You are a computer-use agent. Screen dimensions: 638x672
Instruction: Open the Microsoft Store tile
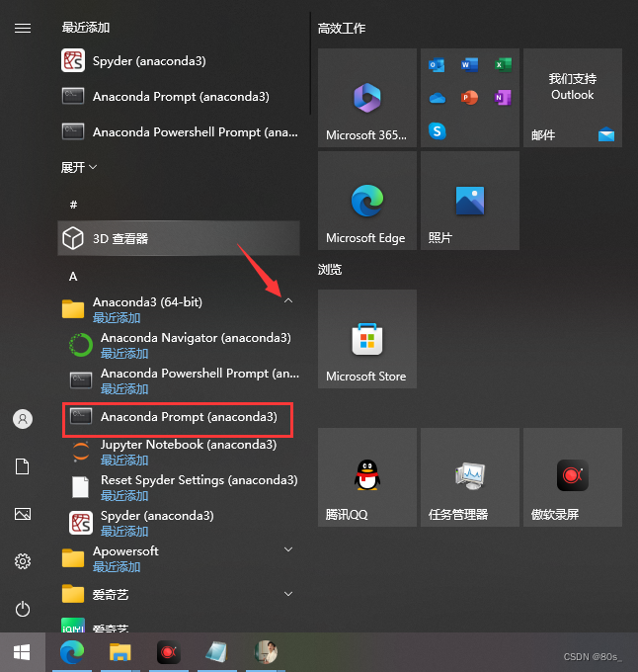coord(367,339)
